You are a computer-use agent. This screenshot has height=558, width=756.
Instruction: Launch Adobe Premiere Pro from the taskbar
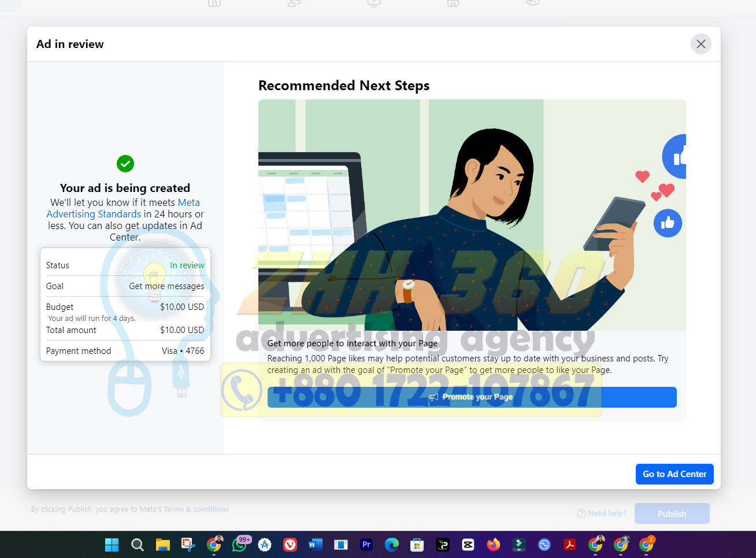coord(366,545)
